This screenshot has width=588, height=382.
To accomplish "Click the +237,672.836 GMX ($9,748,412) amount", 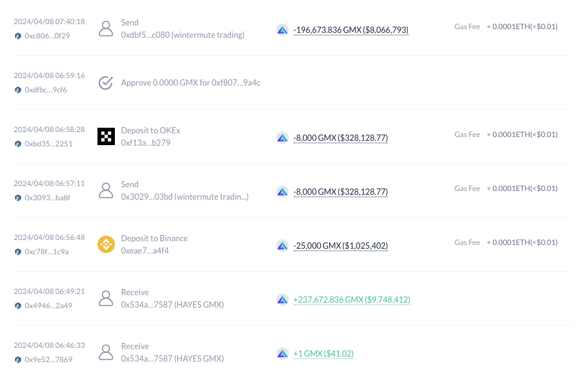I will (x=352, y=300).
